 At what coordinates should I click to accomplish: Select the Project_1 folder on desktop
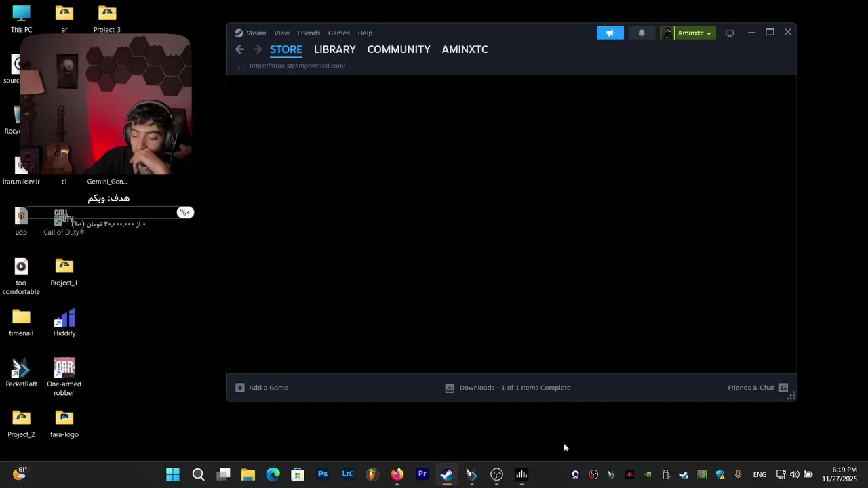[64, 272]
